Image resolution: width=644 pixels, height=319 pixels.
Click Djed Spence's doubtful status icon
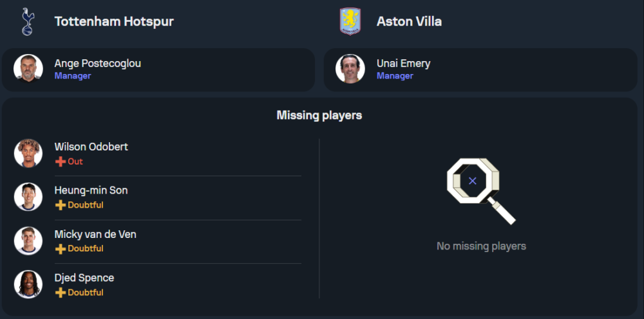click(x=61, y=293)
